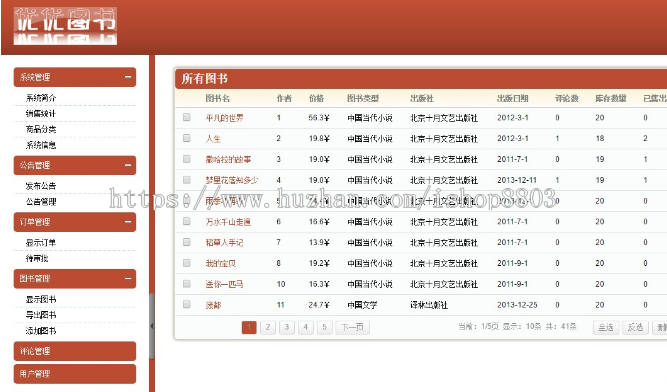
Task: Open the book 稻草人手记
Action: (224, 243)
